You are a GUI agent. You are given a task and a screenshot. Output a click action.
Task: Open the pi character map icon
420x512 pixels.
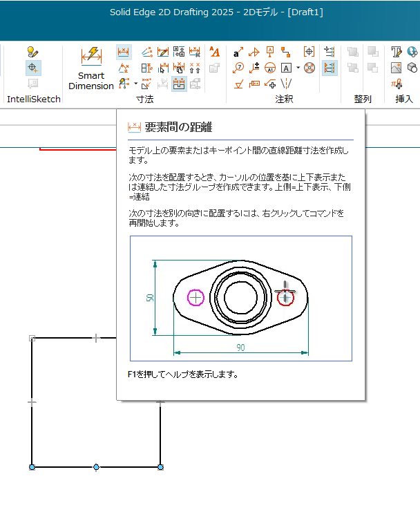coord(397,84)
